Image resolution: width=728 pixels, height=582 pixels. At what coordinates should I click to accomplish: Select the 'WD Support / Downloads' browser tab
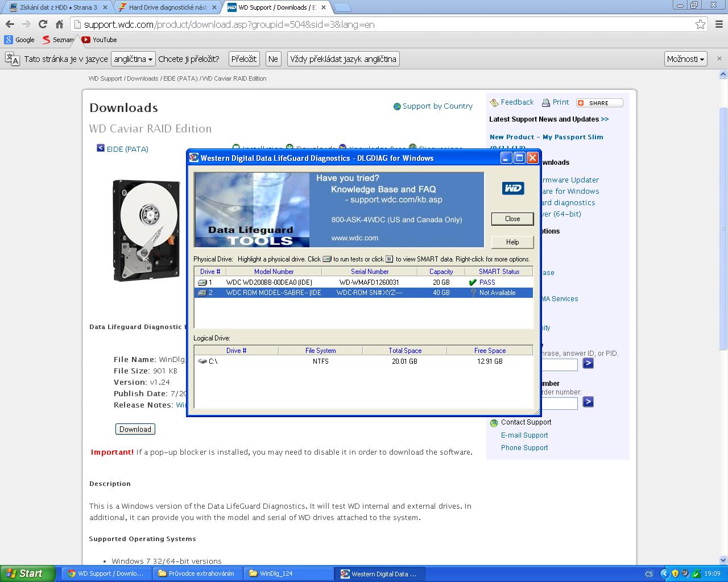click(276, 7)
